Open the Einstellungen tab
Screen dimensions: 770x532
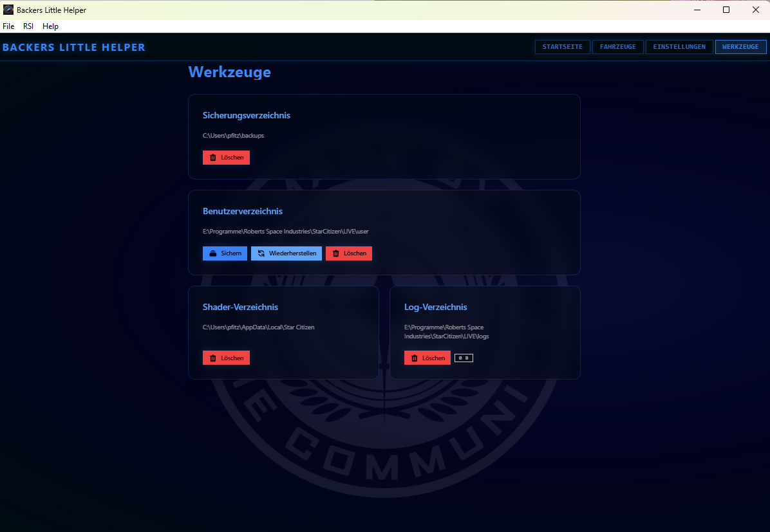679,47
